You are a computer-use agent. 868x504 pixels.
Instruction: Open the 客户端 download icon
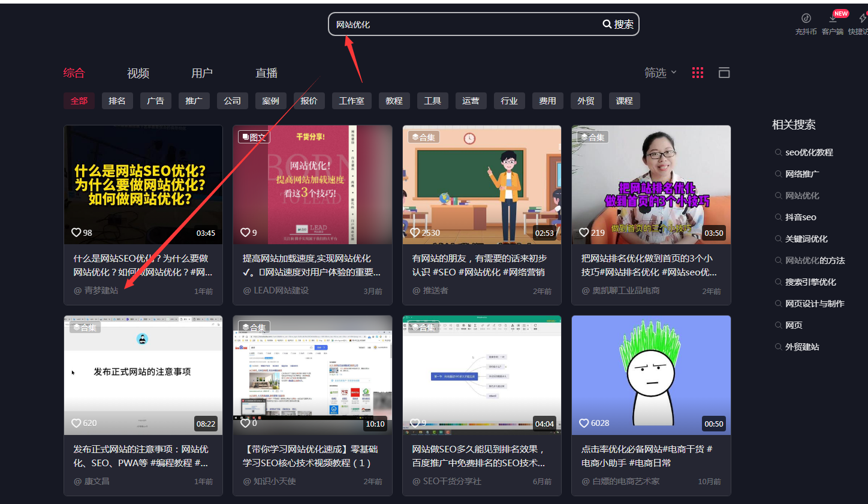[833, 19]
